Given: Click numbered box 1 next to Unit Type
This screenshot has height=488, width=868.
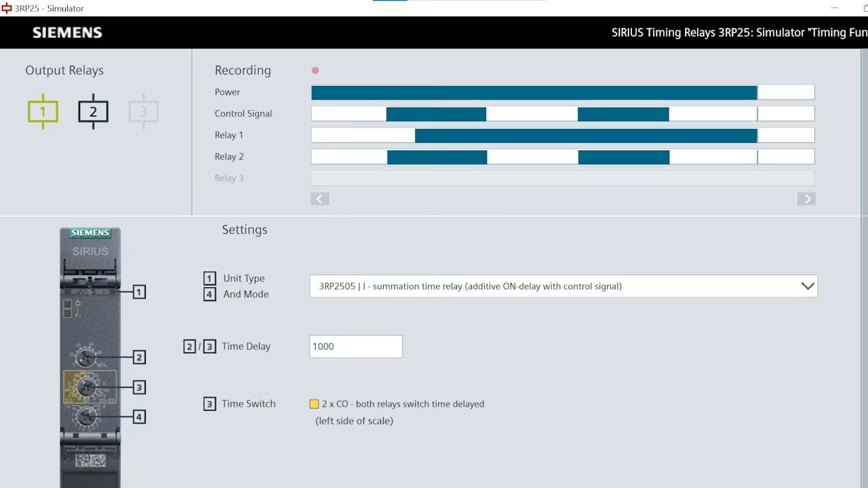Looking at the screenshot, I should coord(210,279).
